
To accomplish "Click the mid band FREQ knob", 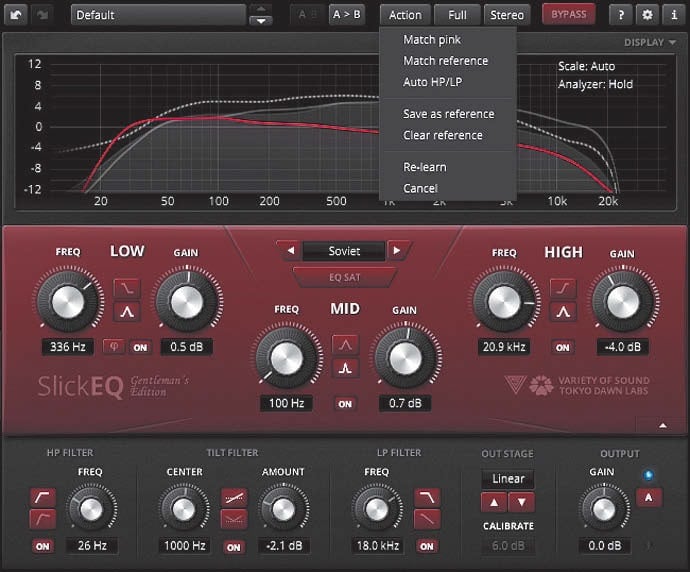I will (x=287, y=358).
